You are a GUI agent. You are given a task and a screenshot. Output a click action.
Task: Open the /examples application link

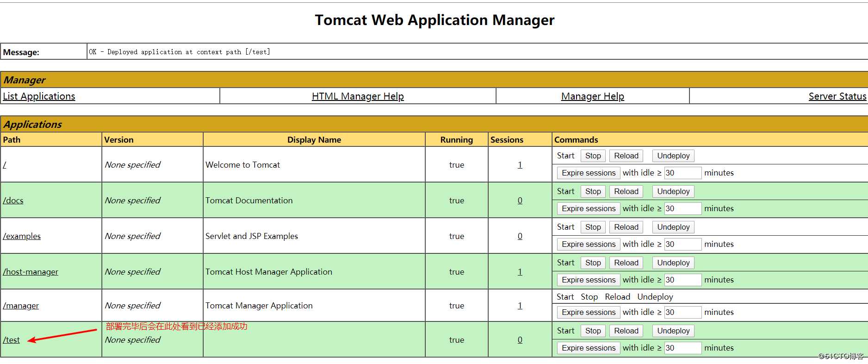pyautogui.click(x=22, y=236)
